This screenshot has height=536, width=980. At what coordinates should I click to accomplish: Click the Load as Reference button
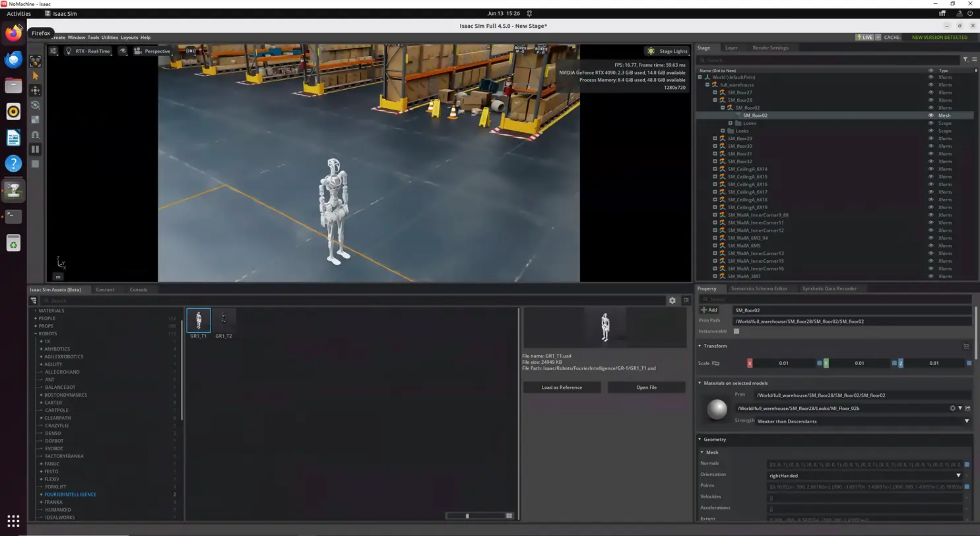[562, 387]
